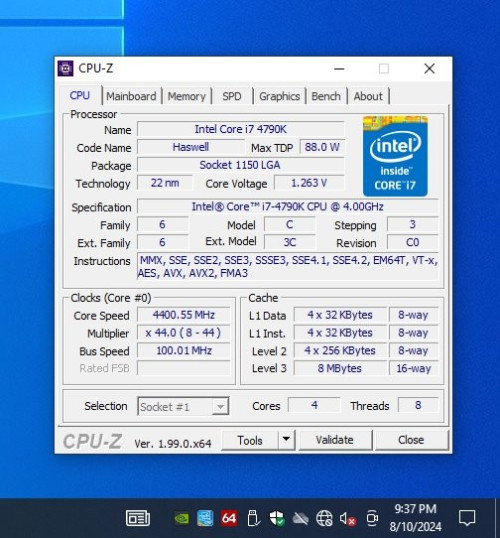Open Windows Security shield tray icon

[277, 518]
